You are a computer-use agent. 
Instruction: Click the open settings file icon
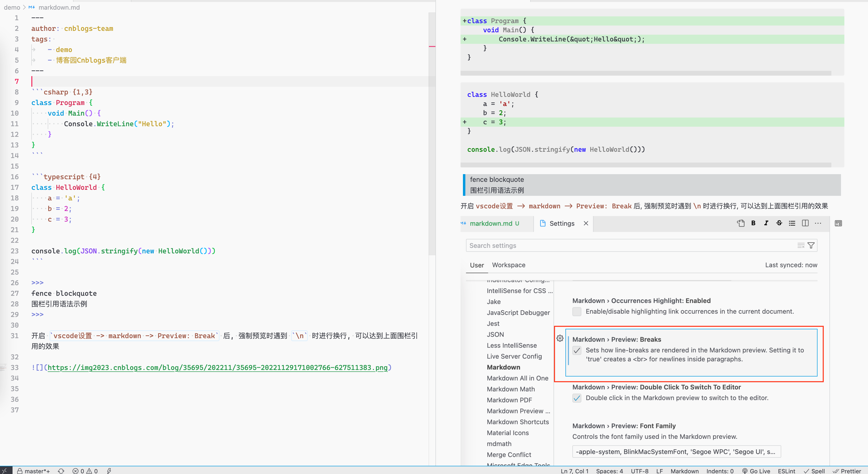(x=740, y=223)
